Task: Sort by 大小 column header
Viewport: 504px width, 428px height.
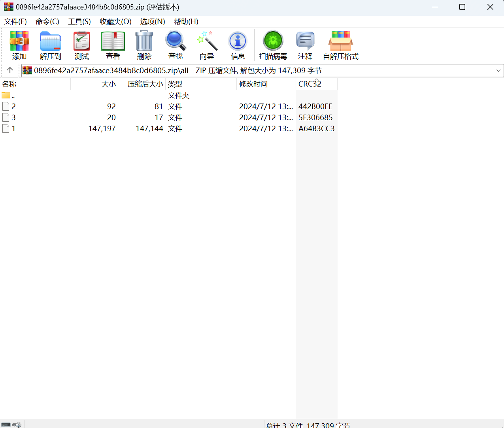Action: pyautogui.click(x=94, y=84)
